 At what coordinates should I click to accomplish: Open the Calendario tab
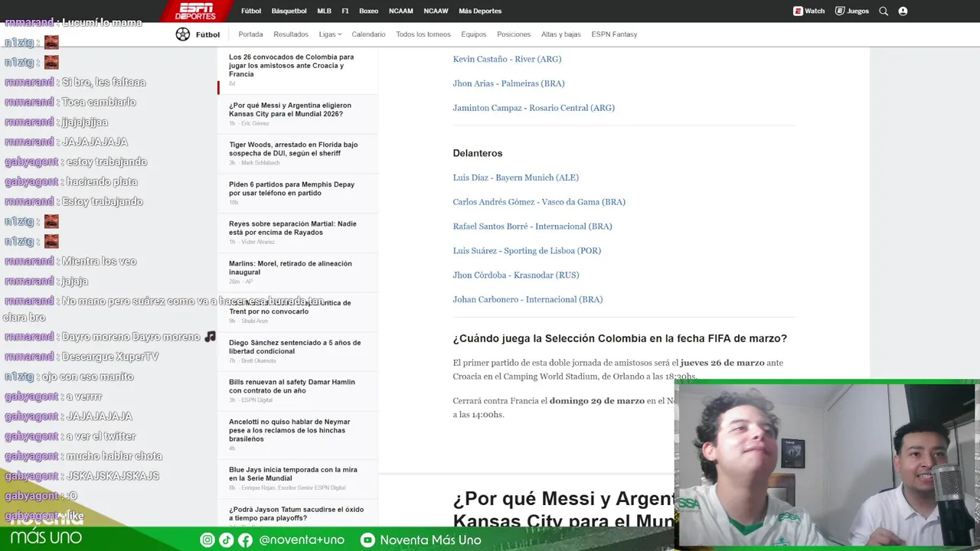pos(368,34)
